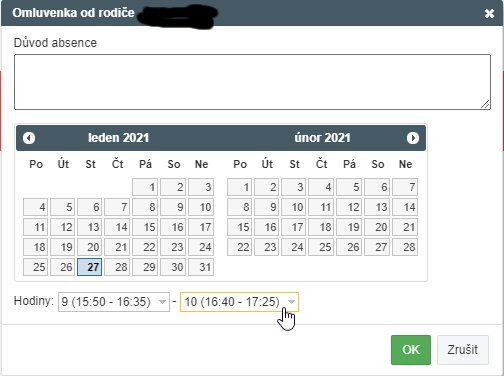Select 31 in the leden 2021 calendar
This screenshot has height=376, width=504.
[201, 267]
